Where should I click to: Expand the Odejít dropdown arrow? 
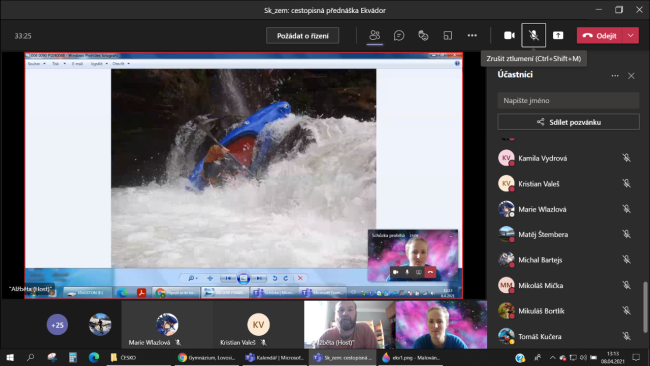click(x=631, y=36)
